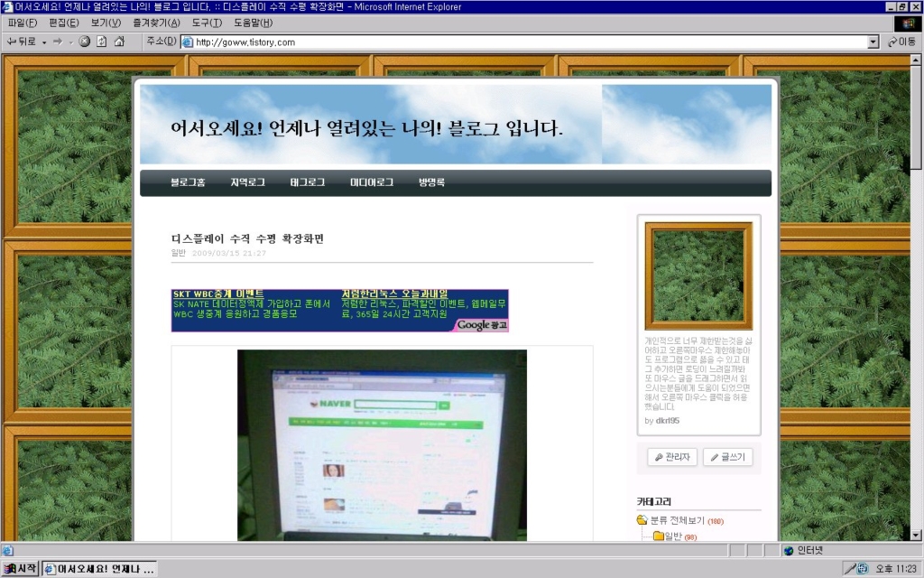Open the 보기(V) menu

[106, 23]
